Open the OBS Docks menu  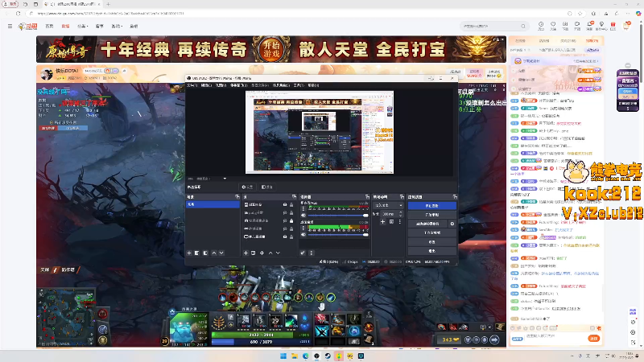point(239,85)
